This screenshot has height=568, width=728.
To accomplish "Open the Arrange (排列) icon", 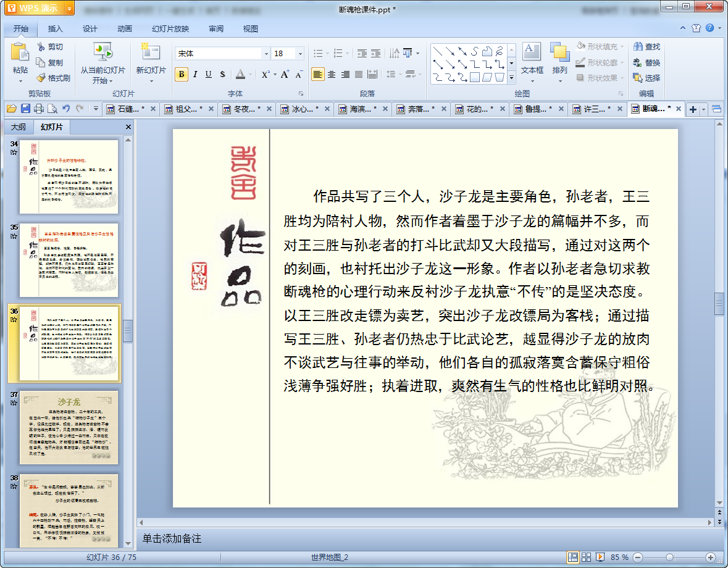I will coord(559,52).
